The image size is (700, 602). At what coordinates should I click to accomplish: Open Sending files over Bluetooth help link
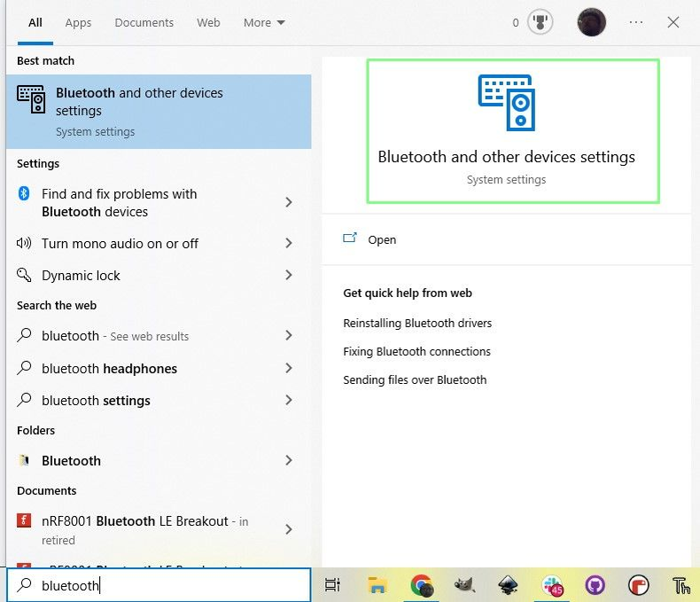415,380
